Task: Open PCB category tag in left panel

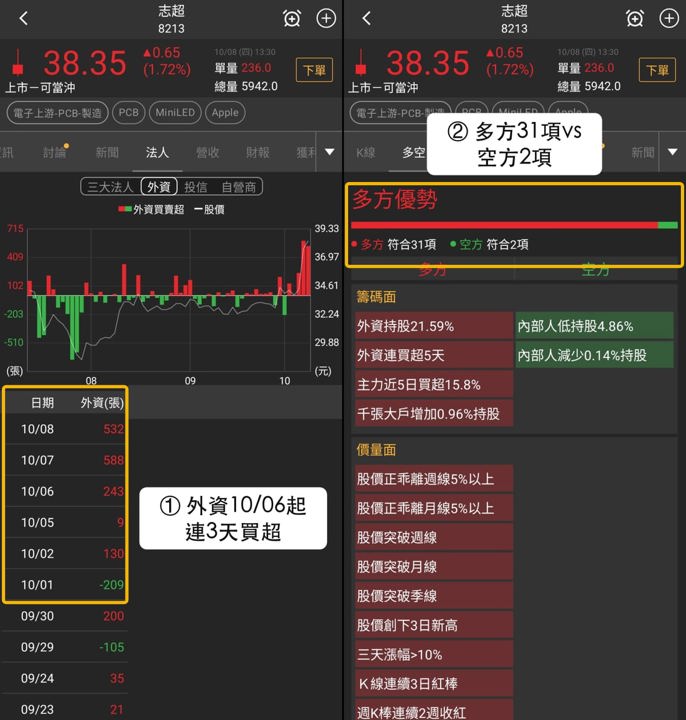Action: (x=129, y=112)
